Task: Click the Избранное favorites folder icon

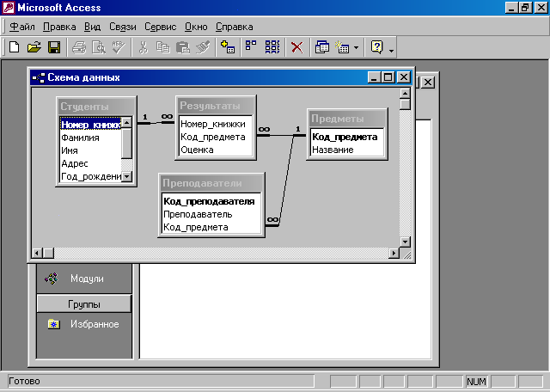Action: (53, 324)
